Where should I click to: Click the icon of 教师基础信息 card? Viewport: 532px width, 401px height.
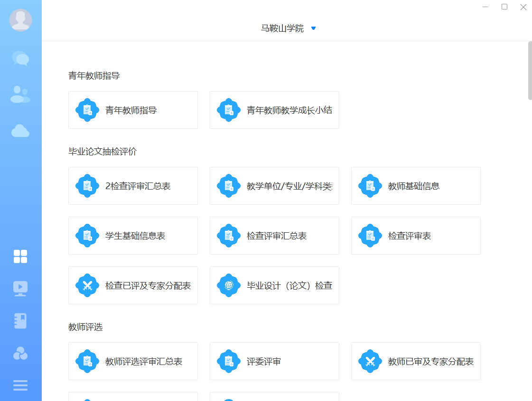pyautogui.click(x=370, y=186)
